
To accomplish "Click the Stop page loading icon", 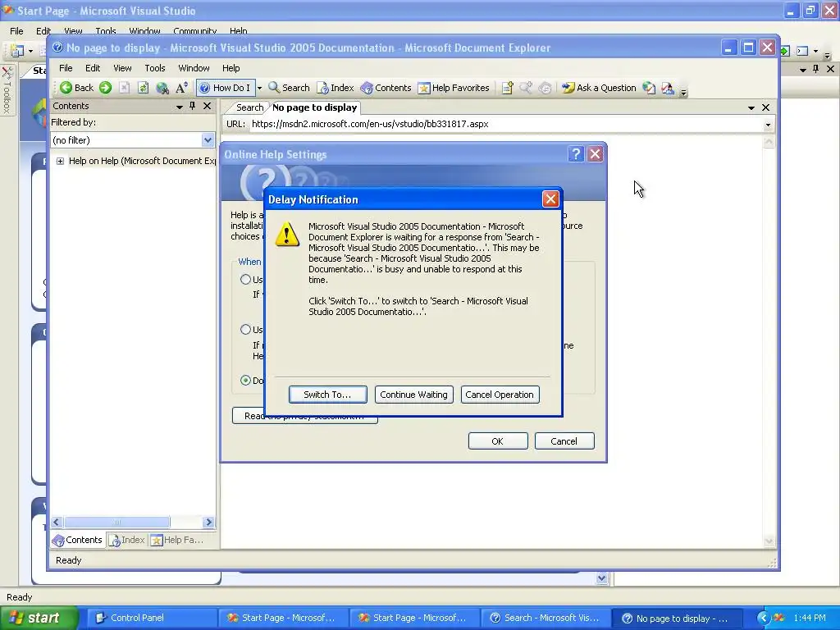I will (125, 88).
